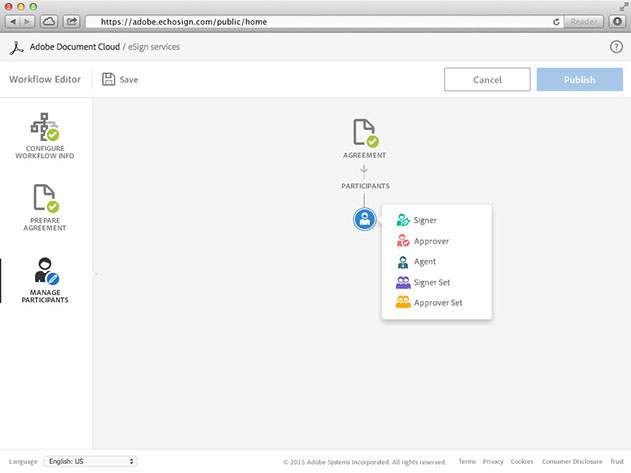Select Manage Participants step
Screen dimensions: 631x473
[46, 279]
